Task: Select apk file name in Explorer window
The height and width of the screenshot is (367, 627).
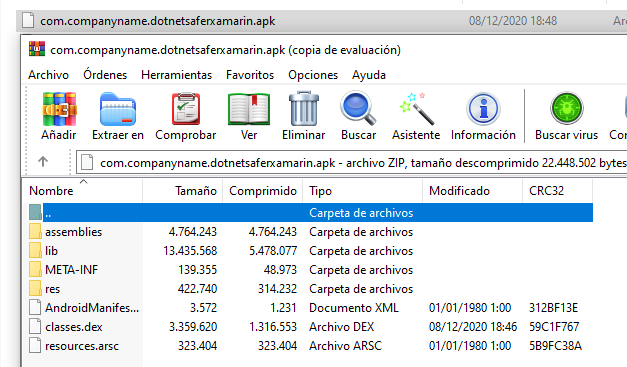Action: coord(158,21)
